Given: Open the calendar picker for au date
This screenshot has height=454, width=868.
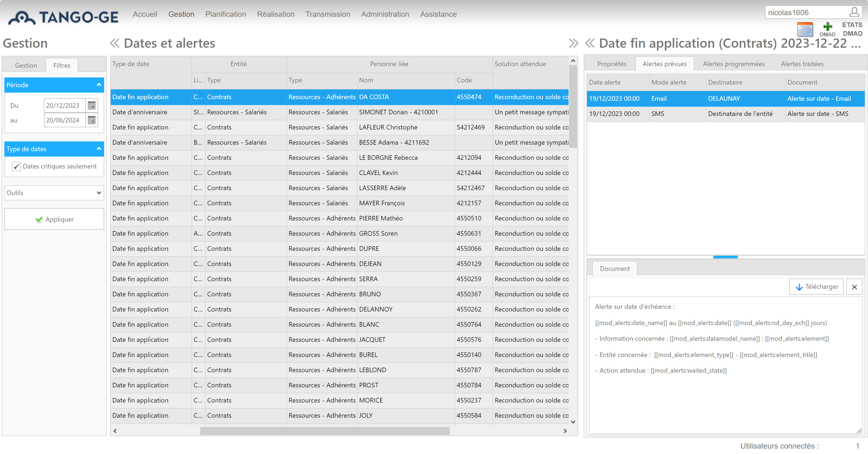Looking at the screenshot, I should 92,120.
